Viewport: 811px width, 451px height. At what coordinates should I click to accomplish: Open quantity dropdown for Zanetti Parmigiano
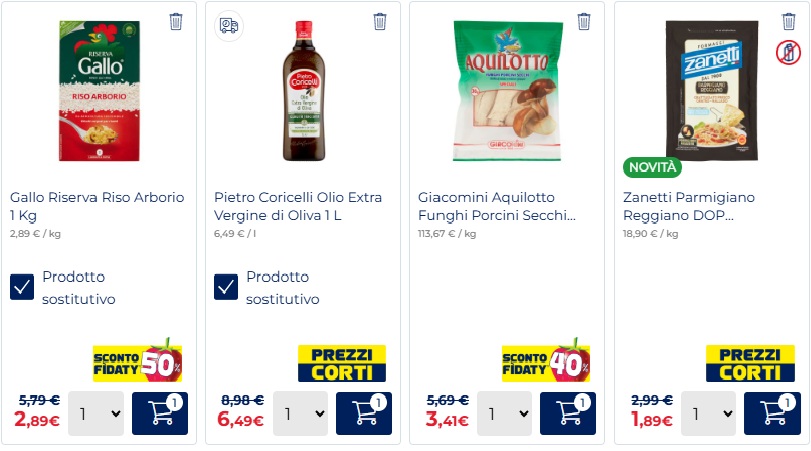708,413
